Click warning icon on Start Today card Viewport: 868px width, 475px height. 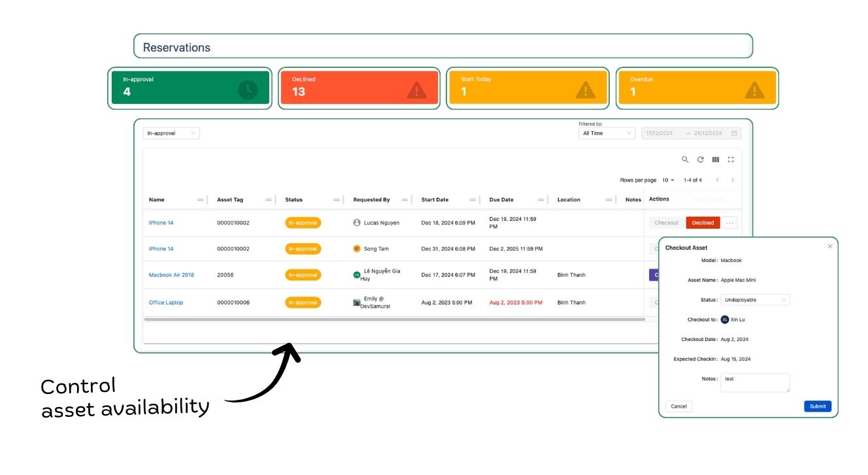point(586,90)
